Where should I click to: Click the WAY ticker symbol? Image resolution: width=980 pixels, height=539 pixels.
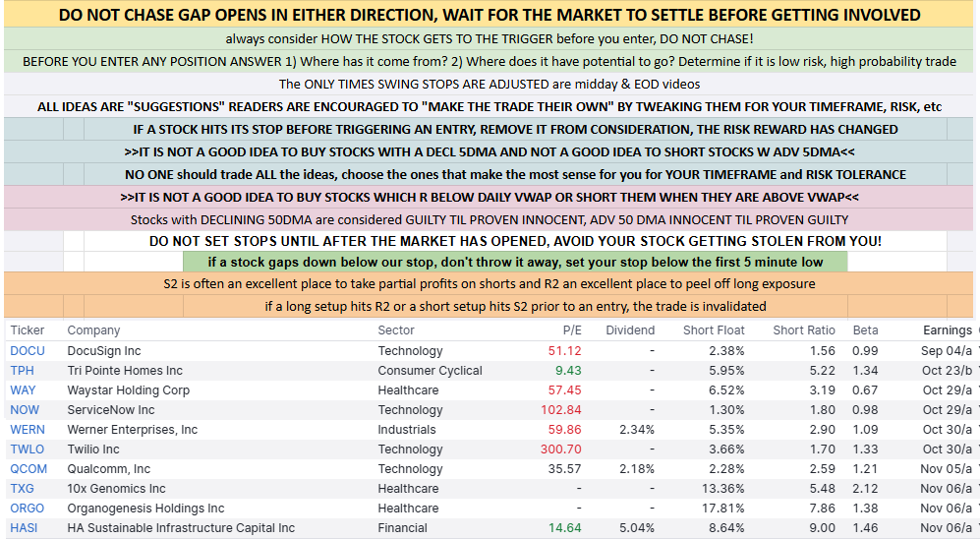[24, 390]
